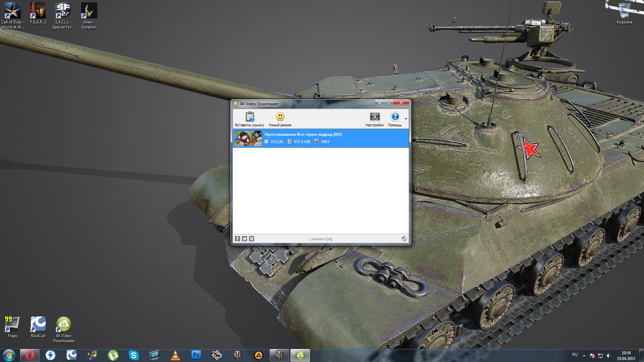
Task: Click the Show Desktop strip beside the clock
Action: click(641, 355)
